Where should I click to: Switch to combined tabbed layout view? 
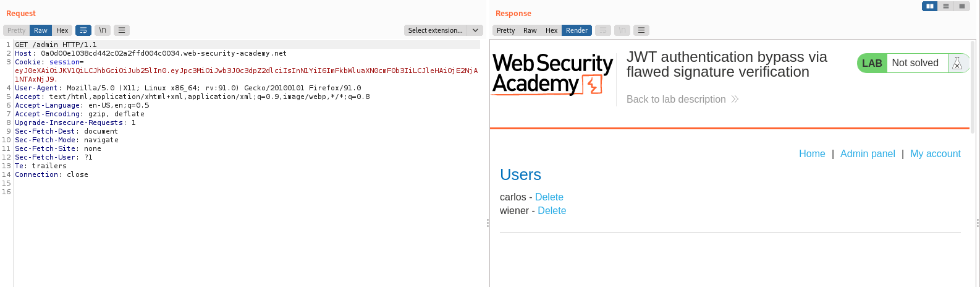961,6
